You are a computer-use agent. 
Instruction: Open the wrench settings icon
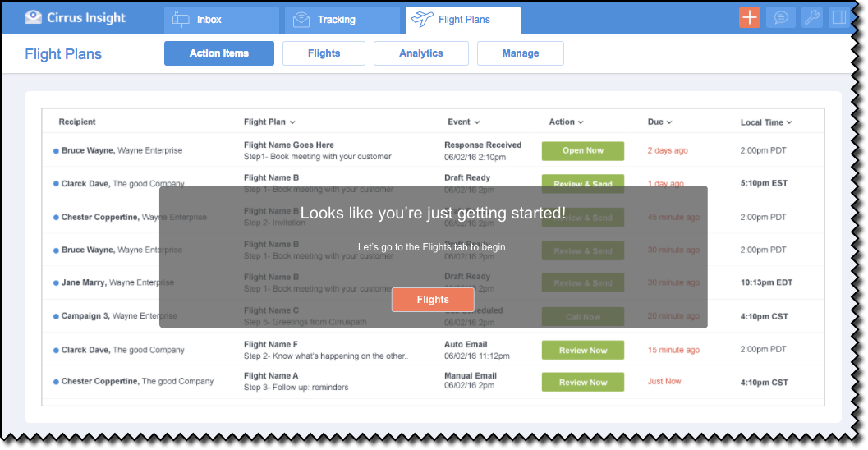click(811, 17)
